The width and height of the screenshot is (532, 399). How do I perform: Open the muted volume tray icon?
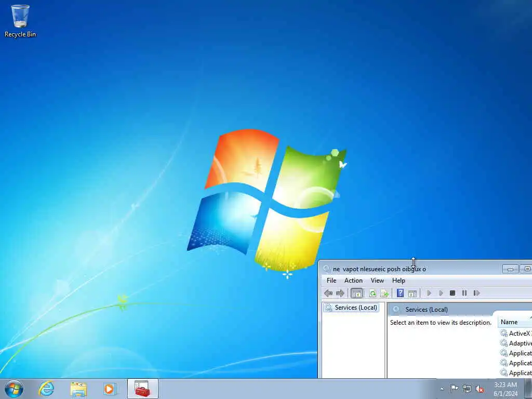[480, 389]
